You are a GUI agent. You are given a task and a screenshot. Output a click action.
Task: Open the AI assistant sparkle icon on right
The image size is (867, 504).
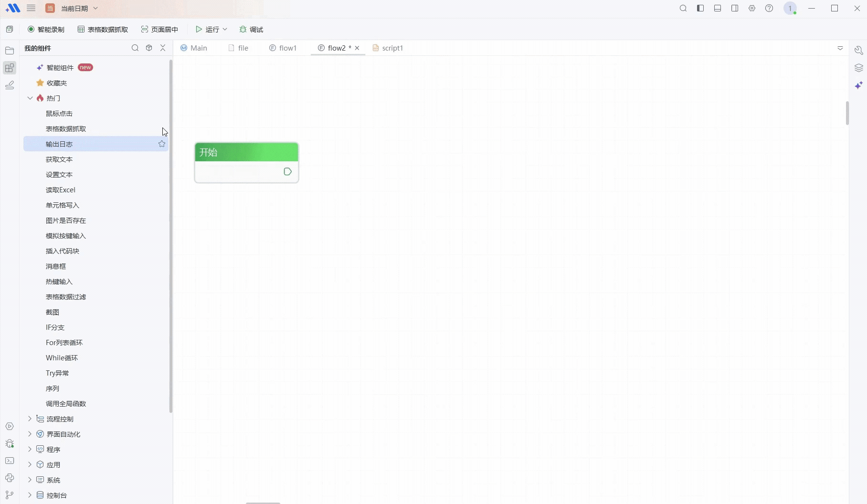point(858,85)
